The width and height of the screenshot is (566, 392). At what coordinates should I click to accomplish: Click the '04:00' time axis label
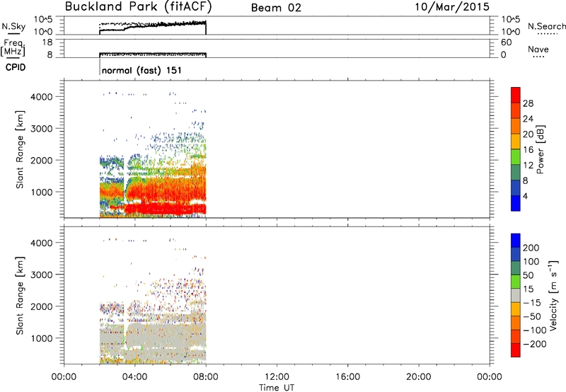point(134,377)
